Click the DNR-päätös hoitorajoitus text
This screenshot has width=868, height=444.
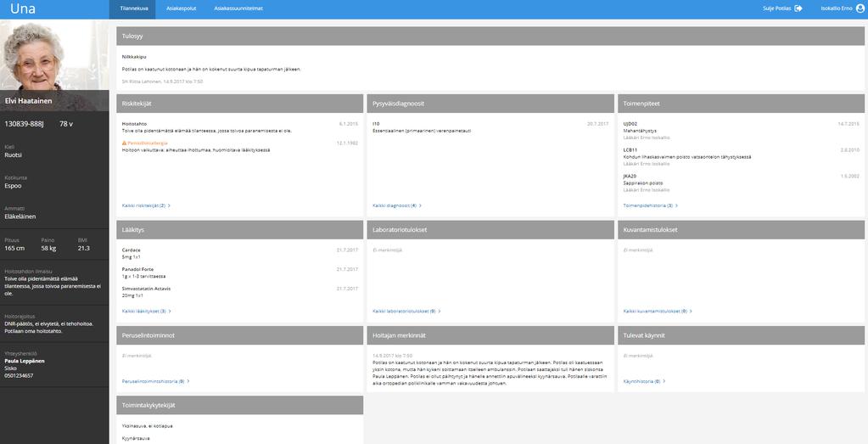[48, 327]
